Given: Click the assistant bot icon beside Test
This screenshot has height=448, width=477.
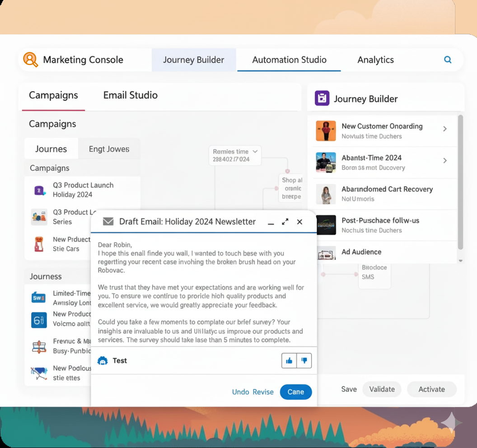Looking at the screenshot, I should pyautogui.click(x=103, y=360).
